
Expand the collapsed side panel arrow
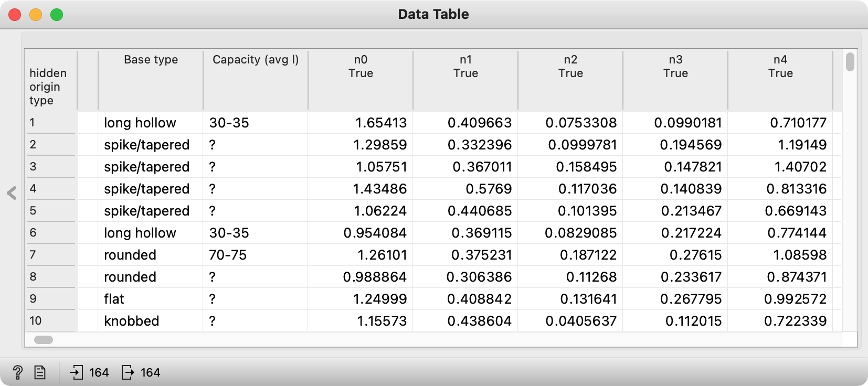point(12,193)
